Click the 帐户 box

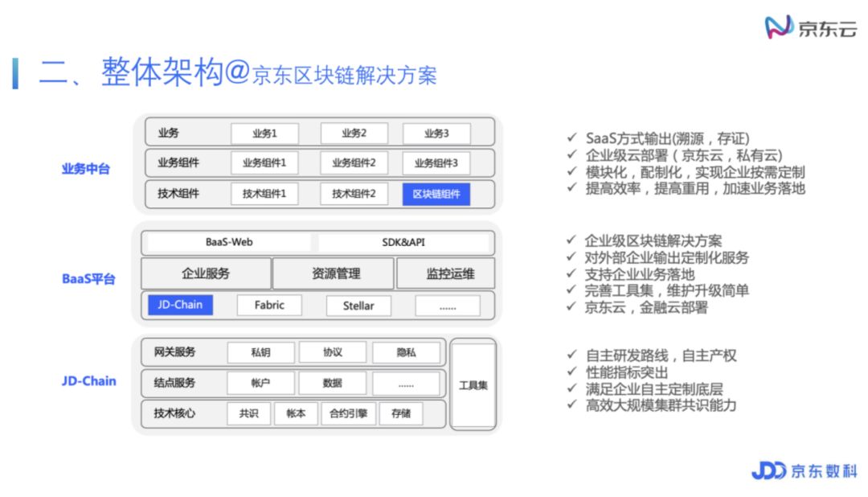pos(260,383)
